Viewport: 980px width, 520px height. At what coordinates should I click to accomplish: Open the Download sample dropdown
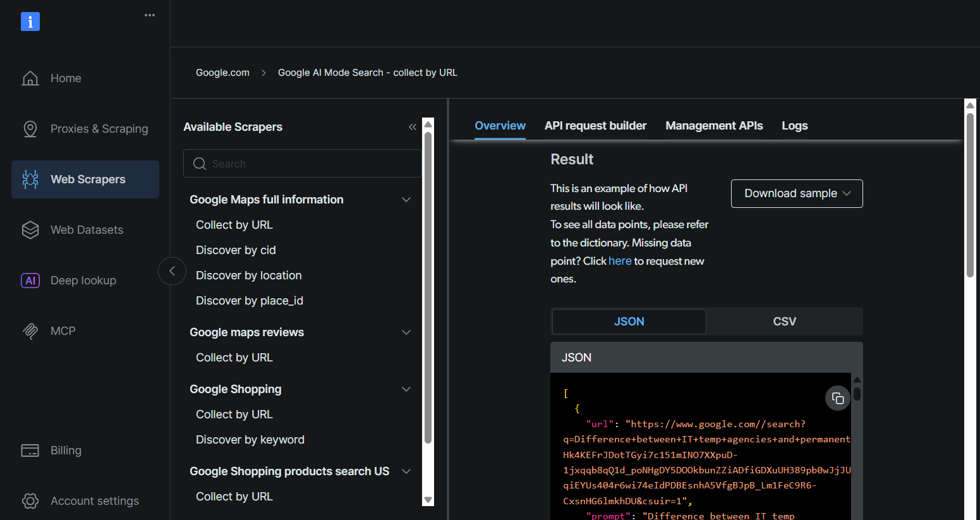click(x=796, y=193)
